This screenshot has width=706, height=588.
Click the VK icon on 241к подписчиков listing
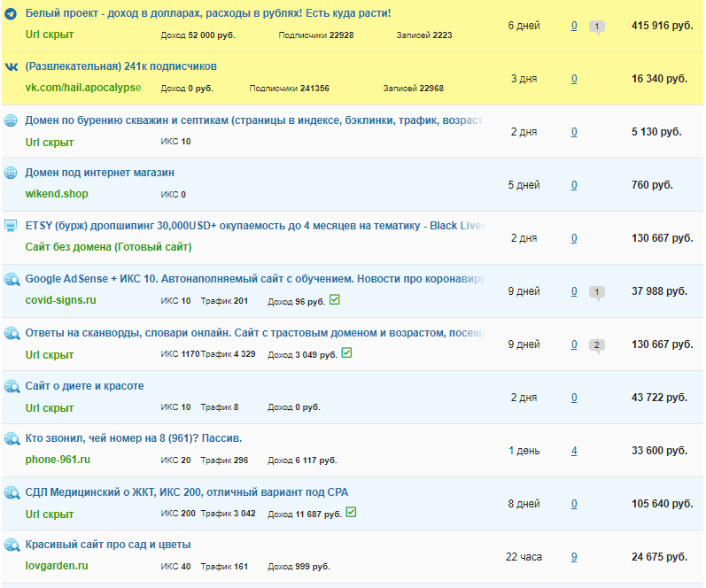click(x=11, y=66)
